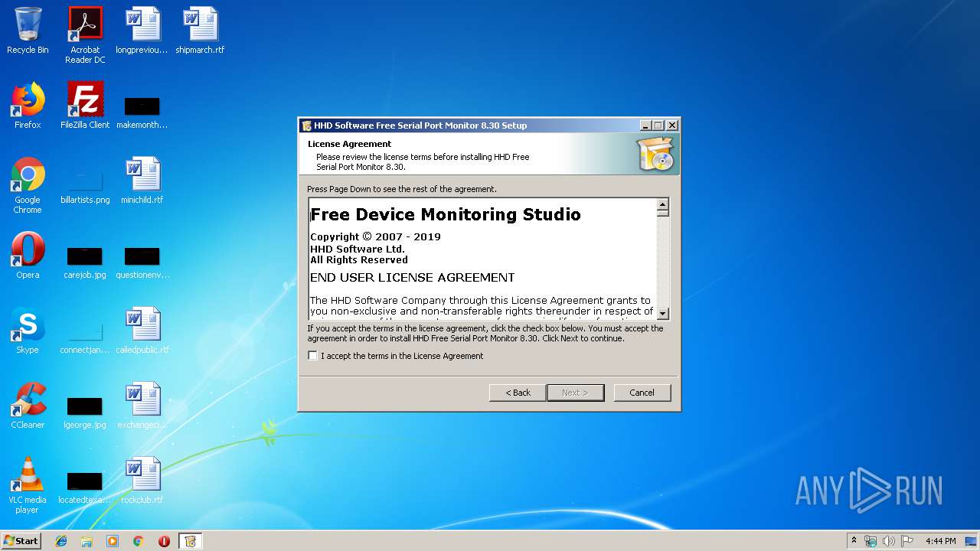
Task: Launch FileZilla Client shortcut
Action: 85,106
